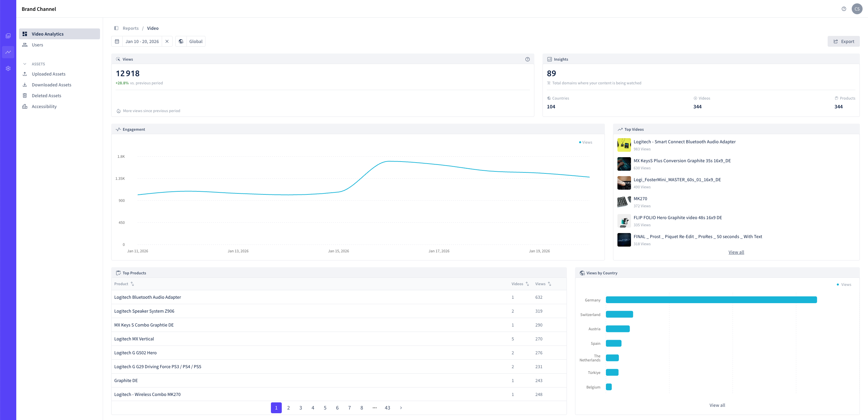Click the Germany bar in country chart

[711, 300]
